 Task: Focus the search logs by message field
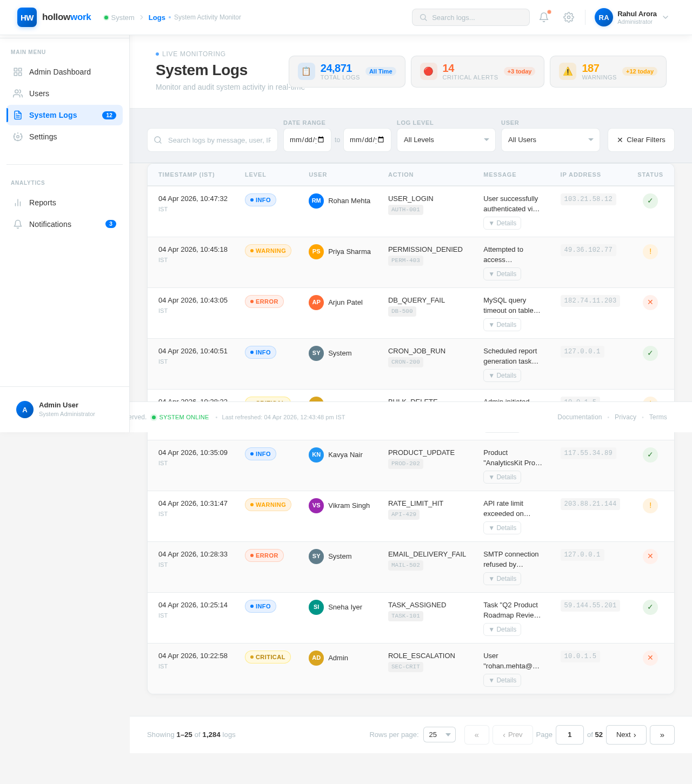[212, 140]
